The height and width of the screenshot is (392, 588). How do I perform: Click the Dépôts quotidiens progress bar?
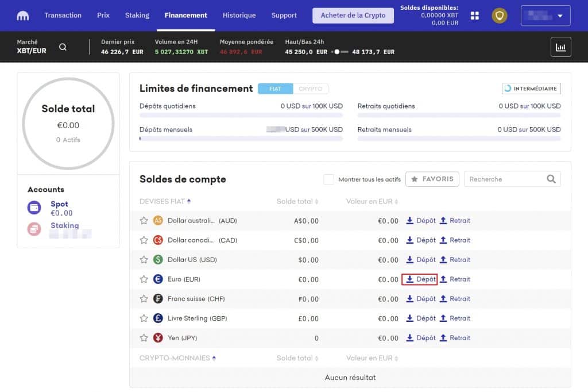(241, 117)
